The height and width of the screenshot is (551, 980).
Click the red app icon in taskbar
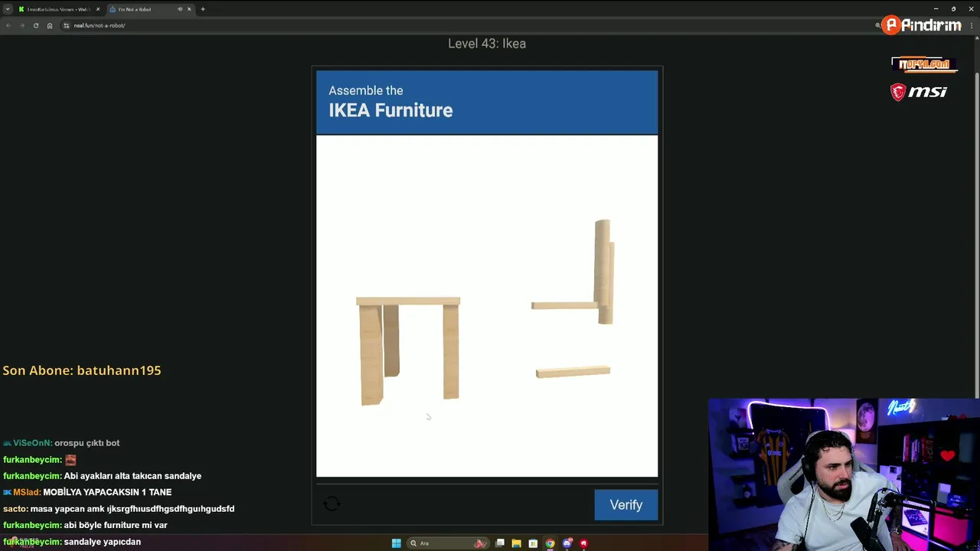[583, 543]
